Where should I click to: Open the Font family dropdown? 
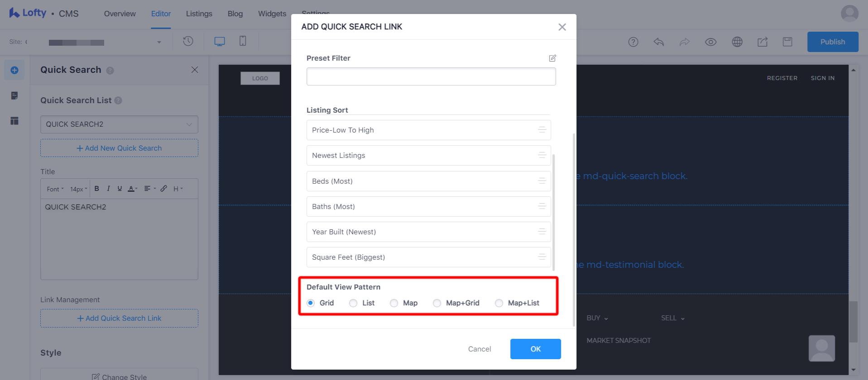coord(55,189)
